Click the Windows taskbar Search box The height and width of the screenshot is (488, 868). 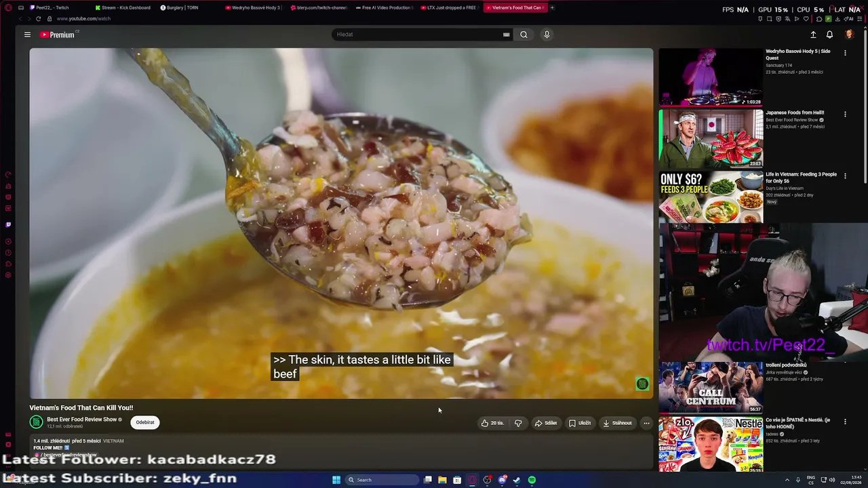pyautogui.click(x=382, y=480)
